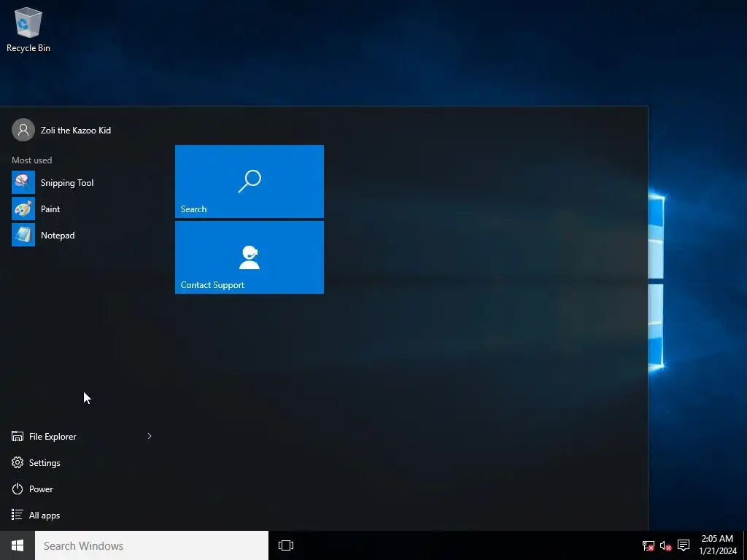Open File Explorer from Start menu
This screenshot has height=560, width=747.
point(53,436)
